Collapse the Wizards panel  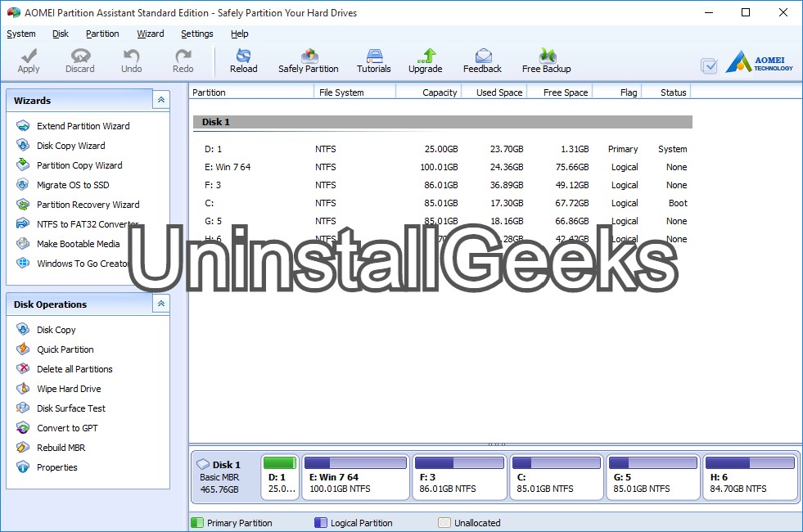click(x=160, y=100)
